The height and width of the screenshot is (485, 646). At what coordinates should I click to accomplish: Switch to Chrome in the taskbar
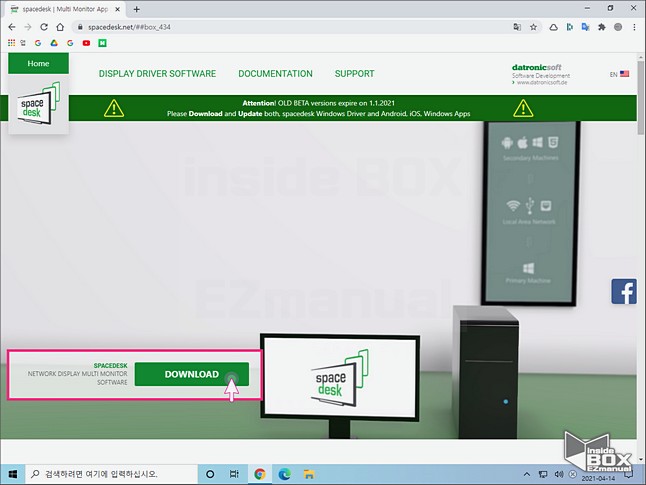pos(260,474)
